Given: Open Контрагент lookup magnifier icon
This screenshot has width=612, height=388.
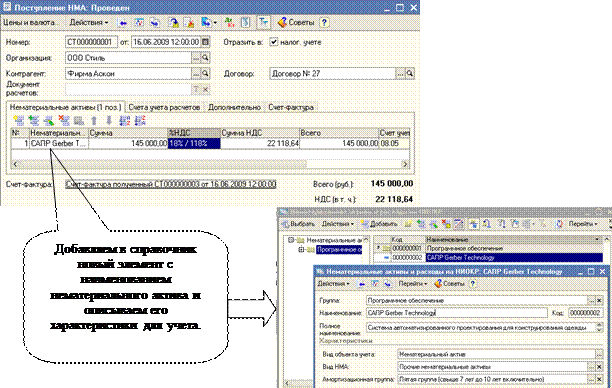Looking at the screenshot, I should point(205,73).
